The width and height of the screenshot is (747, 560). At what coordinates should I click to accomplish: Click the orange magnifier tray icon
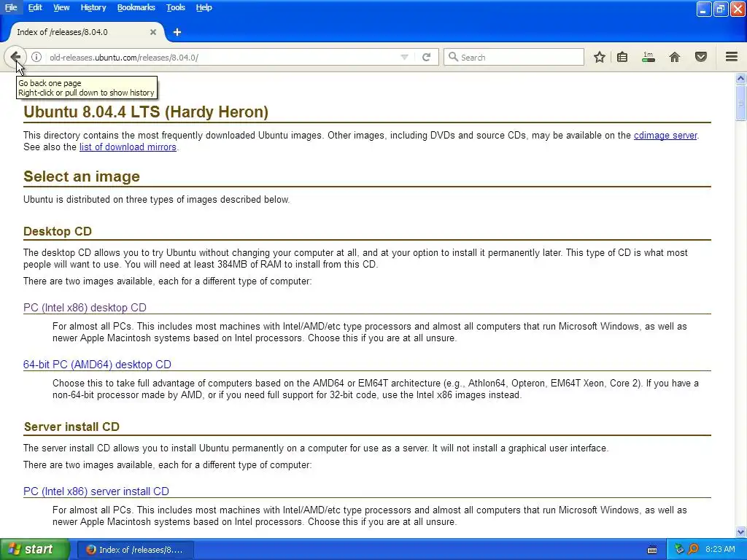pos(693,549)
